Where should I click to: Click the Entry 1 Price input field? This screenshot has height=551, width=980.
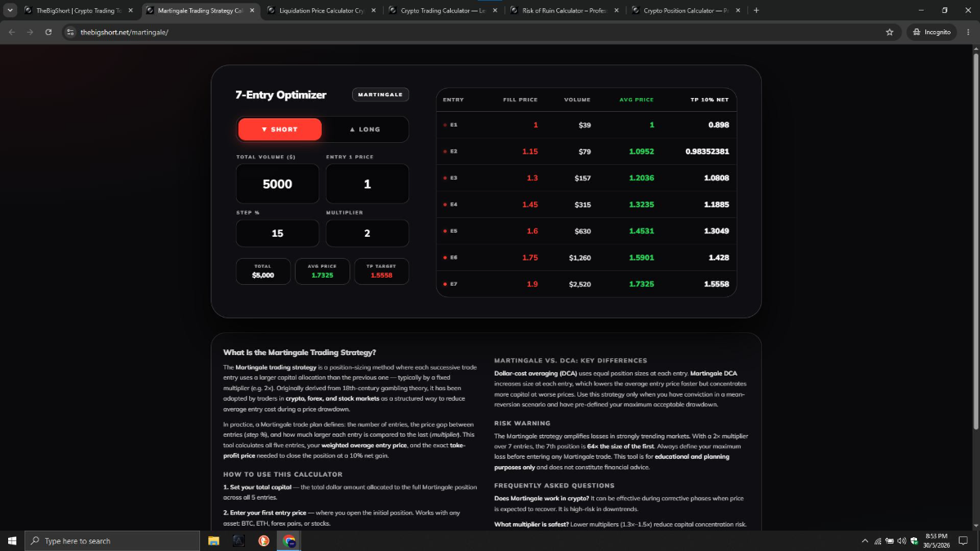(x=367, y=184)
